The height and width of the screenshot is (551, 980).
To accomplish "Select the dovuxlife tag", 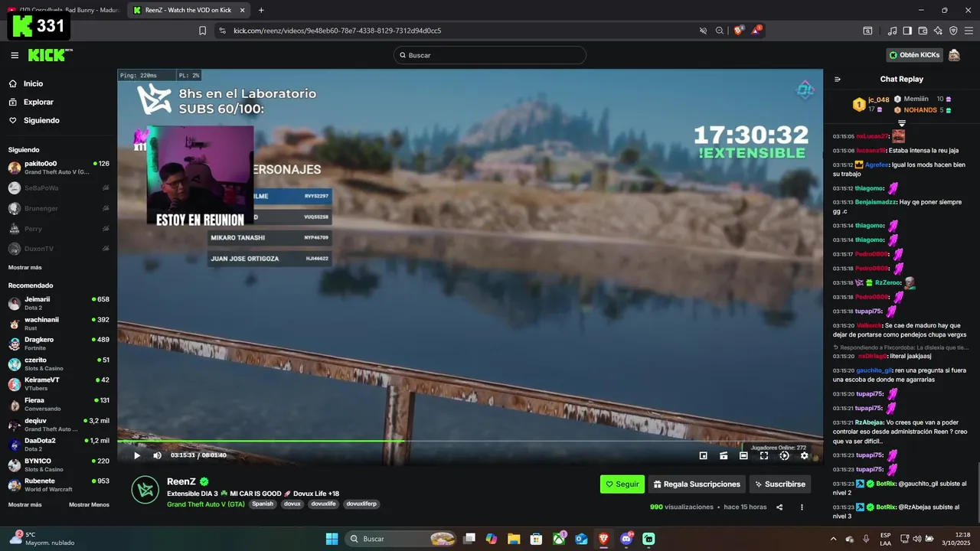I will click(324, 504).
